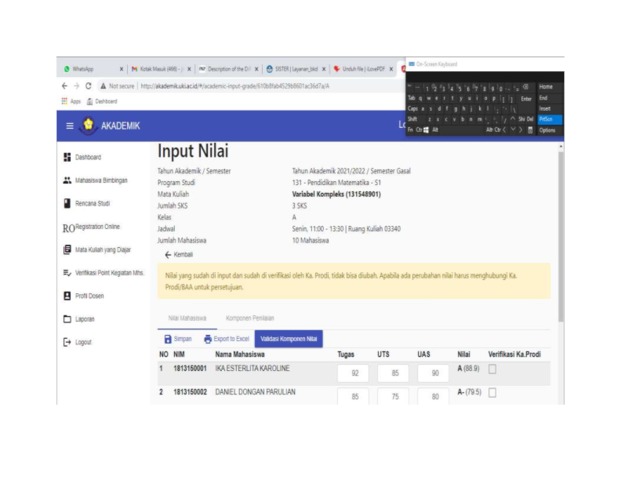621x480 pixels.
Task: Click the Tugas score field for Ika Esterlita
Action: point(354,373)
